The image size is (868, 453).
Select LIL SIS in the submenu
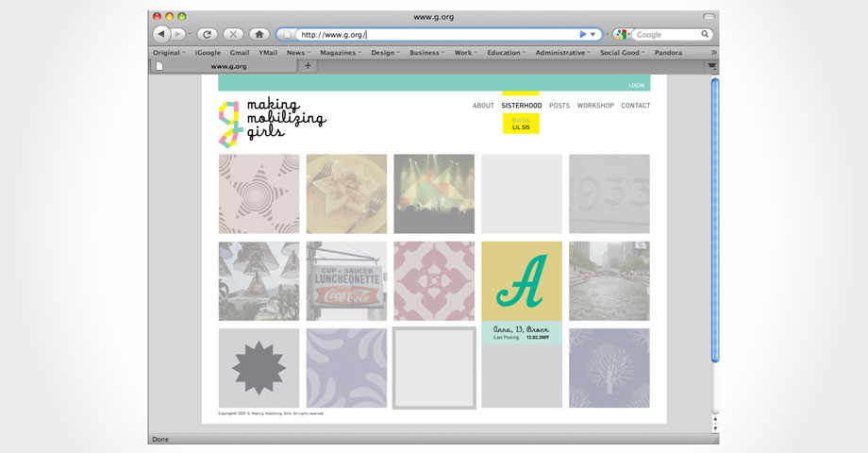521,126
